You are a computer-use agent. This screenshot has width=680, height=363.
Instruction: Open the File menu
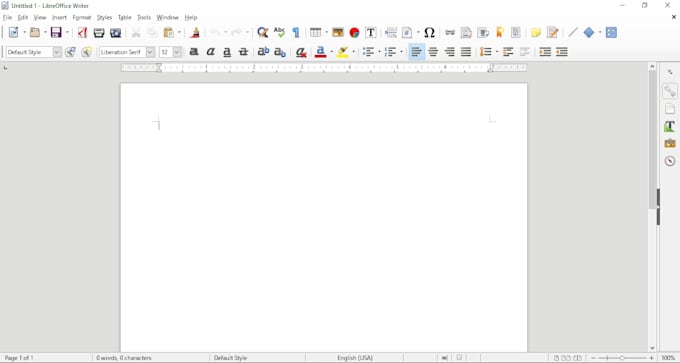pyautogui.click(x=7, y=17)
